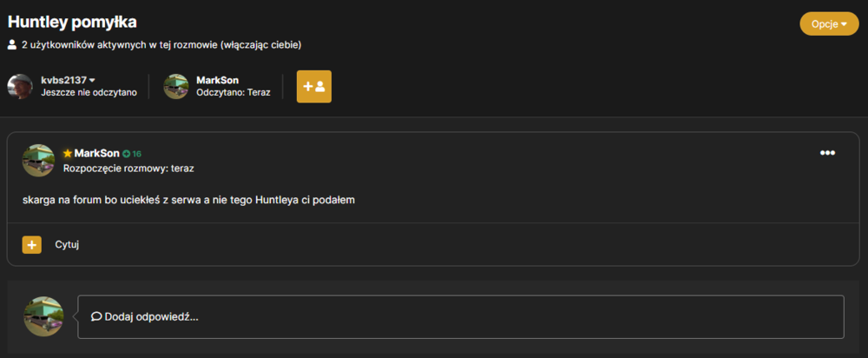868x358 pixels.
Task: Click the MarkSon post author name
Action: (x=97, y=154)
